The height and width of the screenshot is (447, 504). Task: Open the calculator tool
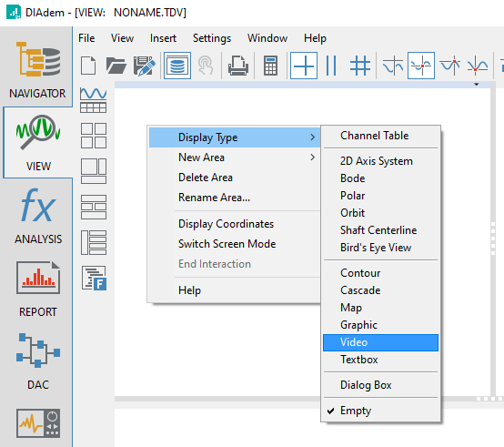[270, 66]
